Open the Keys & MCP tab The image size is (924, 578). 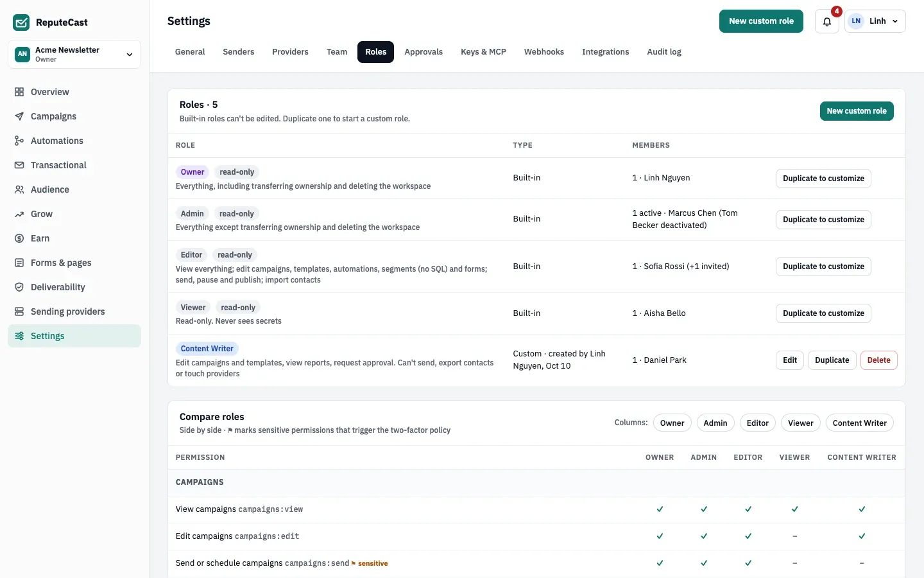(483, 52)
